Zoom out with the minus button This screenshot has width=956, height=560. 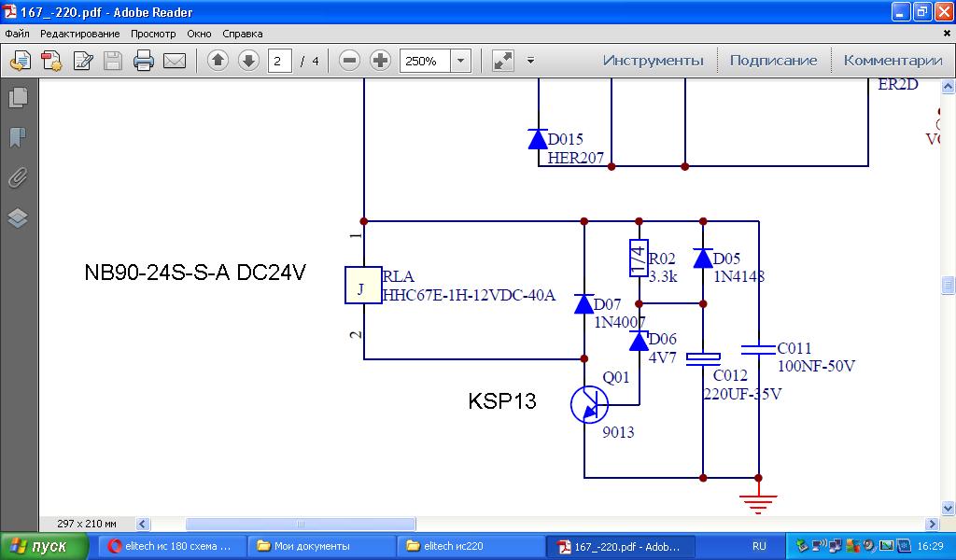[349, 61]
